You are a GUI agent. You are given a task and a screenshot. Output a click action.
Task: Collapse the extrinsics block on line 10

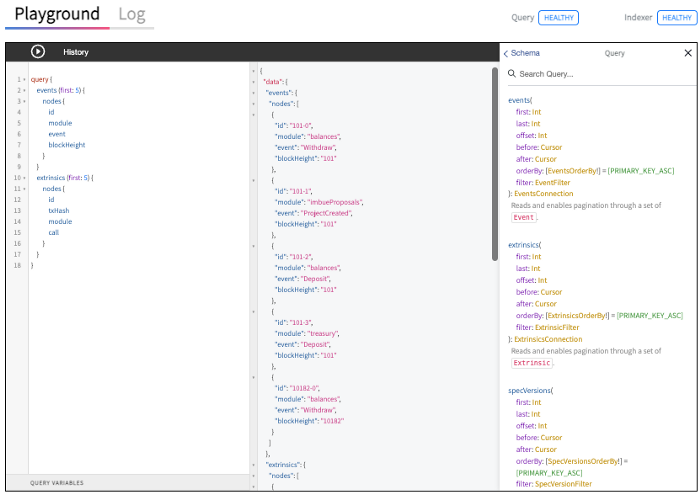coord(24,178)
